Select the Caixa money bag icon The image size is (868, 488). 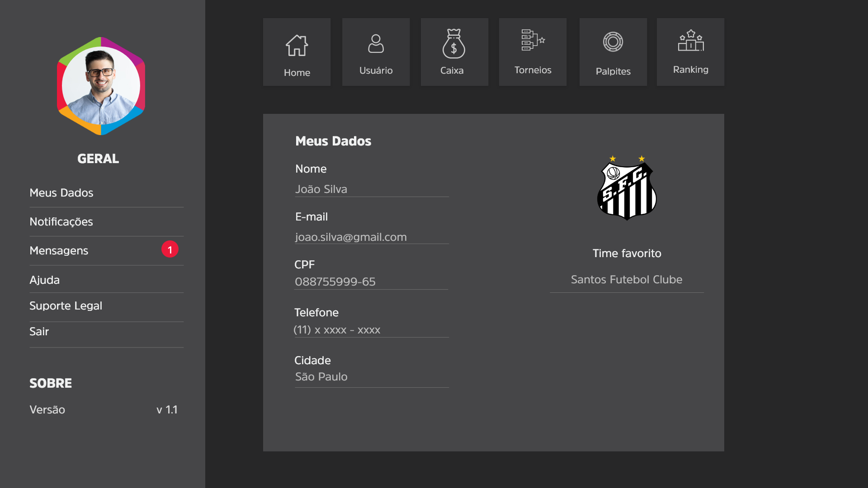(454, 44)
